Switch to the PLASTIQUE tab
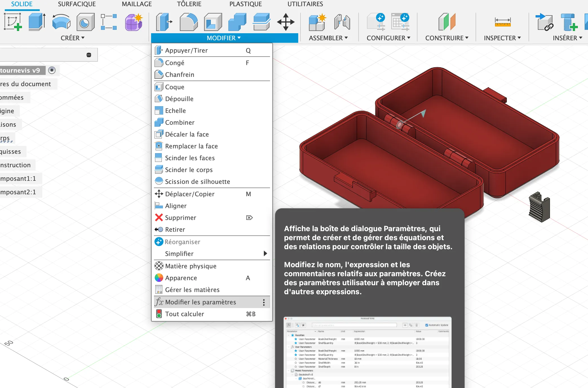 click(245, 4)
